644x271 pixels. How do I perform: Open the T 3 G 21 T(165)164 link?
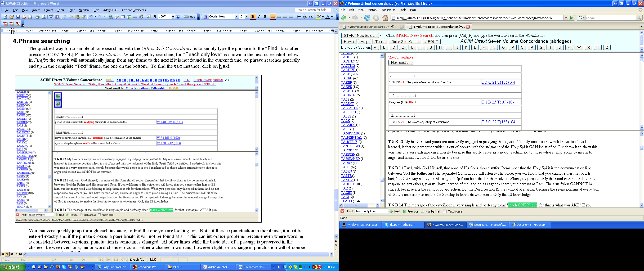coord(498,82)
